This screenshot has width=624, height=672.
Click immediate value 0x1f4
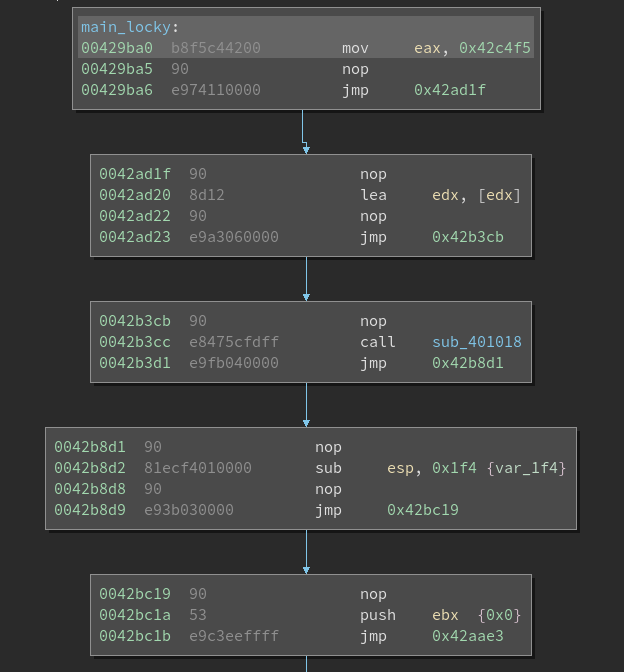pos(454,468)
